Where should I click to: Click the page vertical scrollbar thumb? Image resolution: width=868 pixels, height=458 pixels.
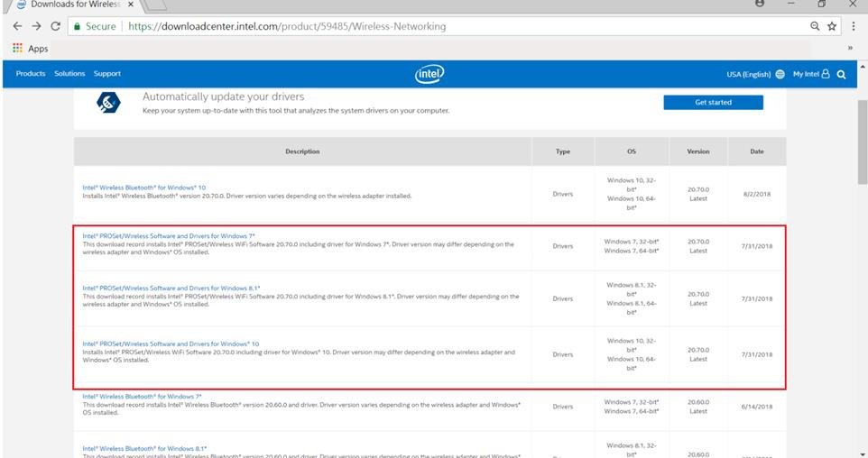tap(863, 142)
